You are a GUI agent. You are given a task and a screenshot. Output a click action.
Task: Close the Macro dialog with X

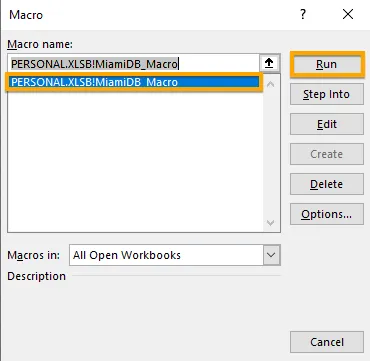(x=348, y=14)
